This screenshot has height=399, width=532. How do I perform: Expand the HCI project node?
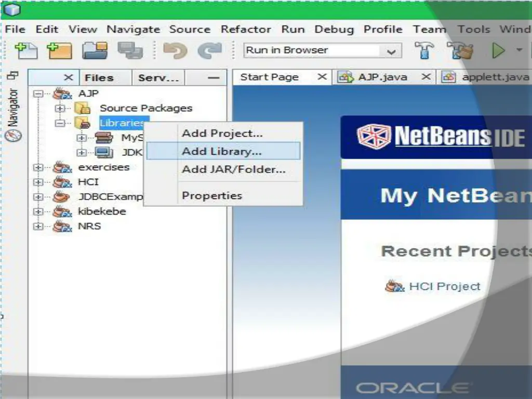[38, 182]
